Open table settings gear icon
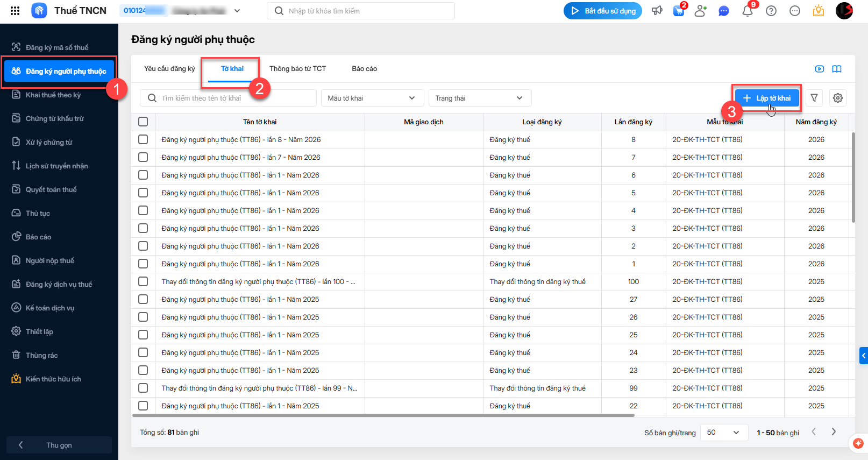The width and height of the screenshot is (868, 460). 838,98
